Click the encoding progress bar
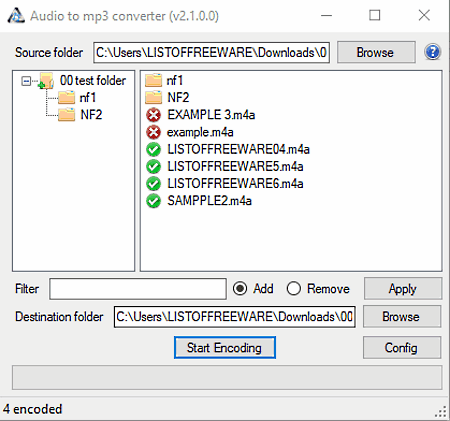 pos(227,377)
